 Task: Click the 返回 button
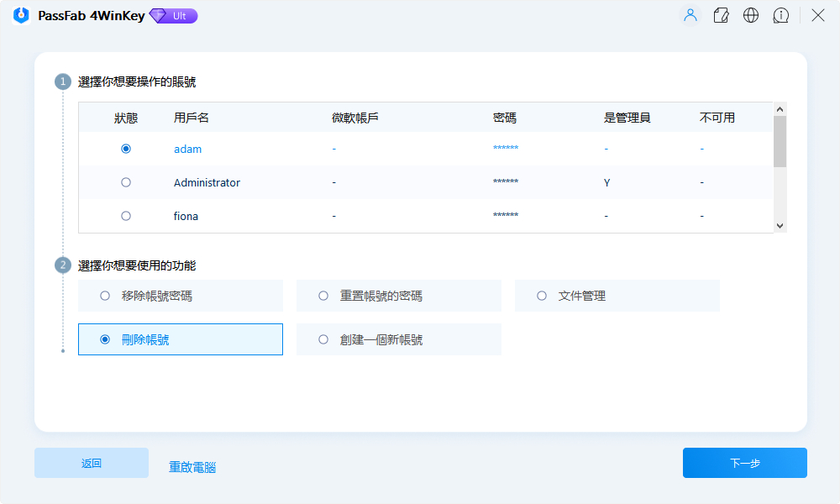click(91, 462)
